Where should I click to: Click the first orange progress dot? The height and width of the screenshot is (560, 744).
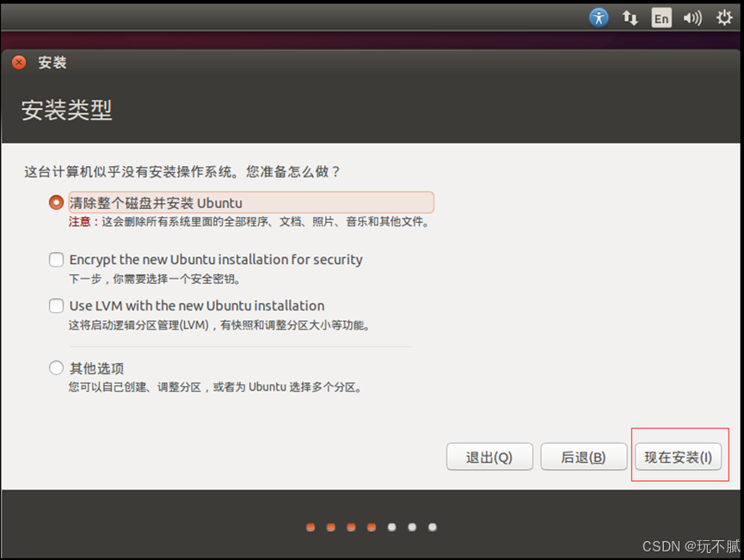(311, 527)
